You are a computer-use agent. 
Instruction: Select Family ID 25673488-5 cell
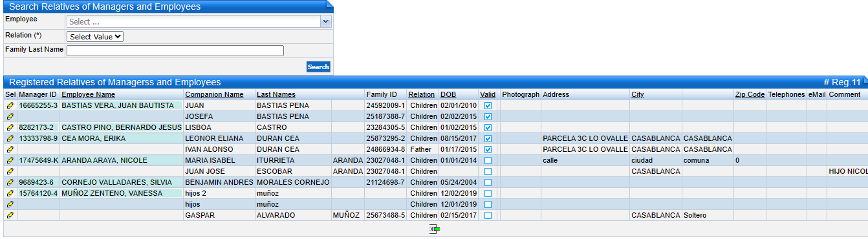point(385,215)
